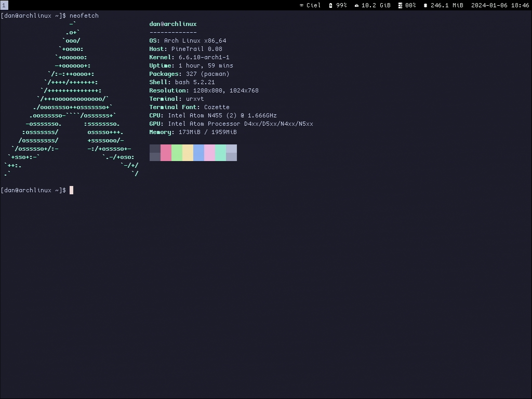The width and height of the screenshot is (532, 399).
Task: Click the Wi-Fi icon beside Ciel
Action: coord(301,5)
